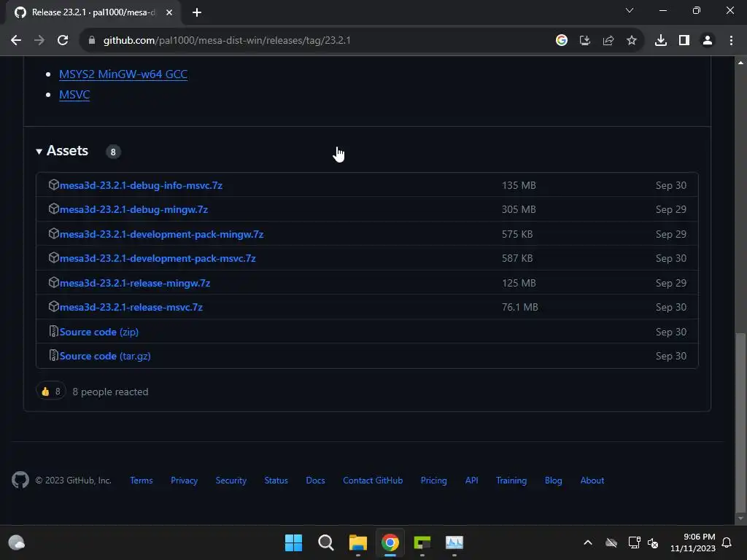Screen dimensions: 747x560
Task: Open the notifications bell
Action: click(727, 542)
